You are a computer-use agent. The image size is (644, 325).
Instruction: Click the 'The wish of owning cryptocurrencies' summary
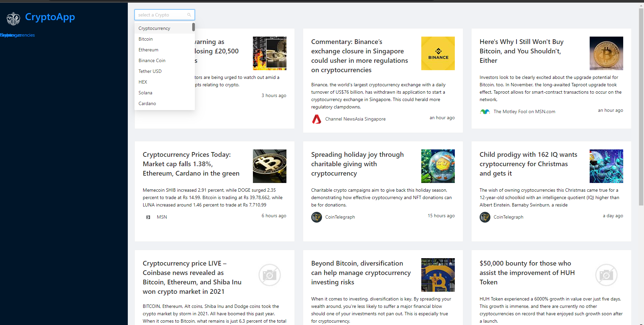549,198
